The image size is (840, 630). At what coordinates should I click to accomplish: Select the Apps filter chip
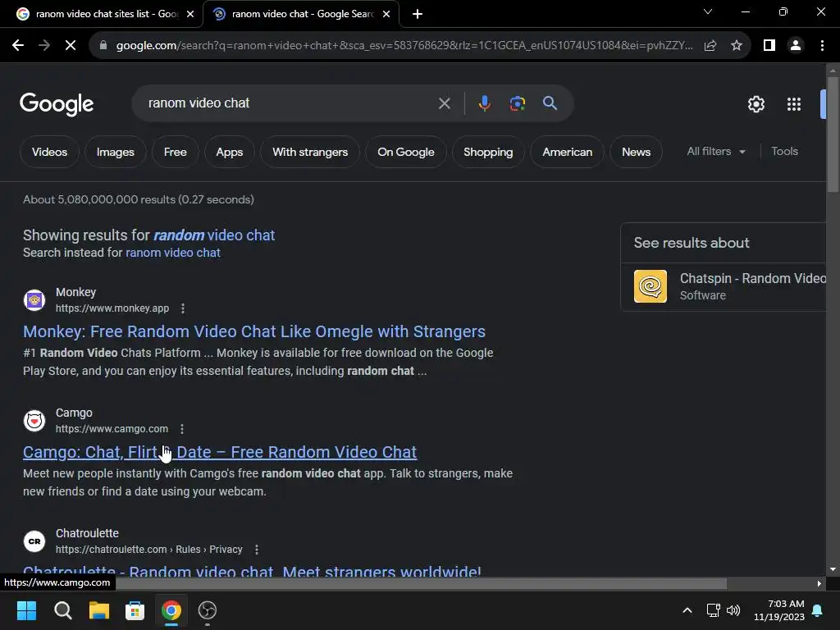(230, 152)
